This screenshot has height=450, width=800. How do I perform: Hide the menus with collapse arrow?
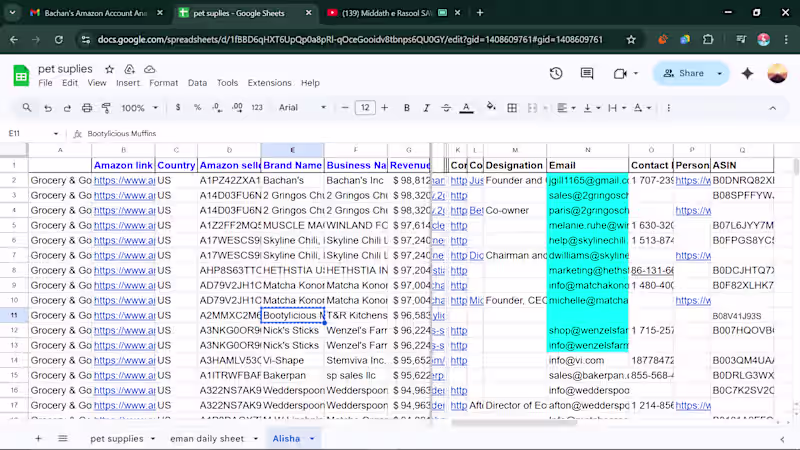(772, 108)
